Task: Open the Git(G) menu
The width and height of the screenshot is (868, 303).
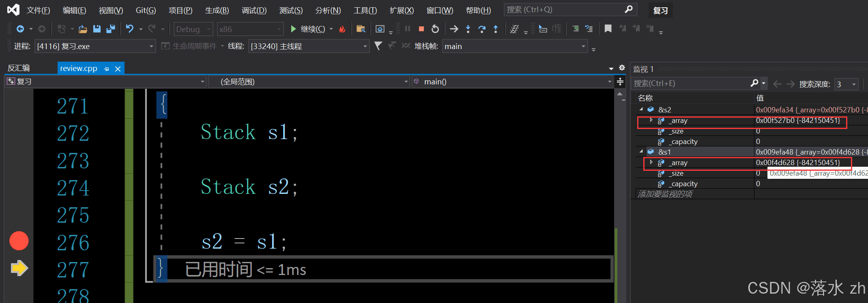Action: [x=146, y=10]
